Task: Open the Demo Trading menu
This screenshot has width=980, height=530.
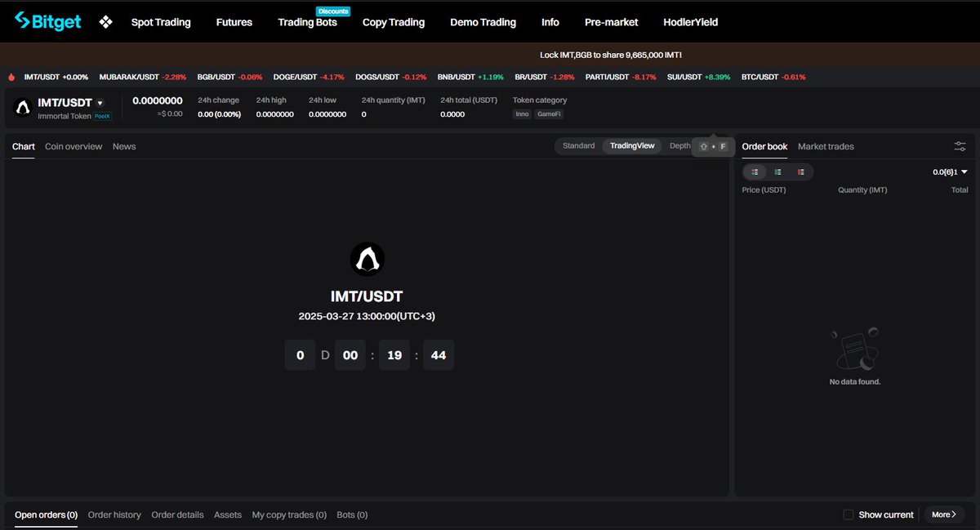Action: pyautogui.click(x=483, y=22)
